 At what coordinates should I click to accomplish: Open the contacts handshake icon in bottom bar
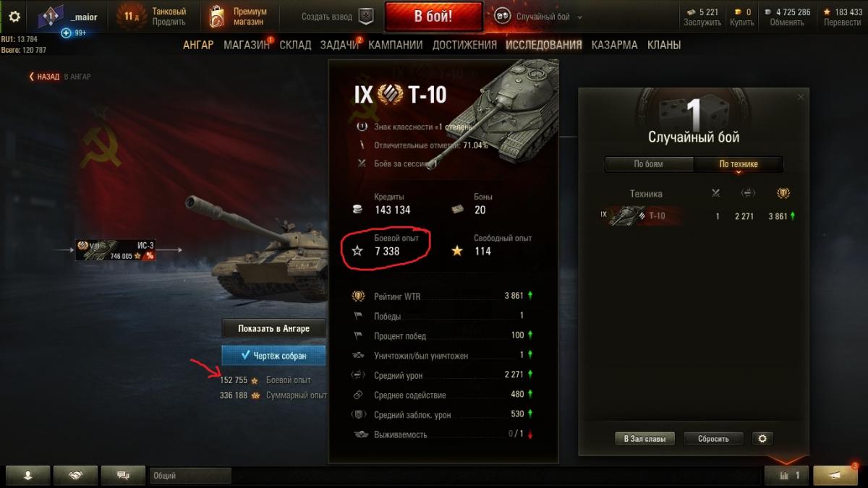75,475
